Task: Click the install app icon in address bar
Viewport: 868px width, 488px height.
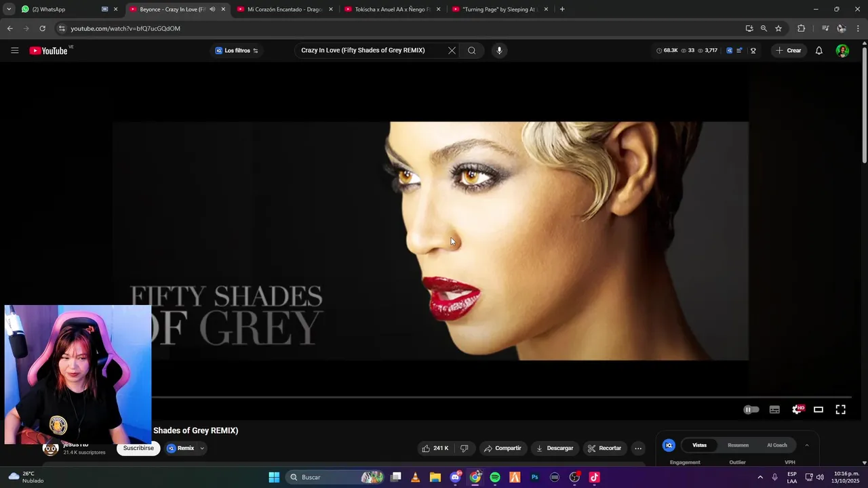Action: coord(749,28)
